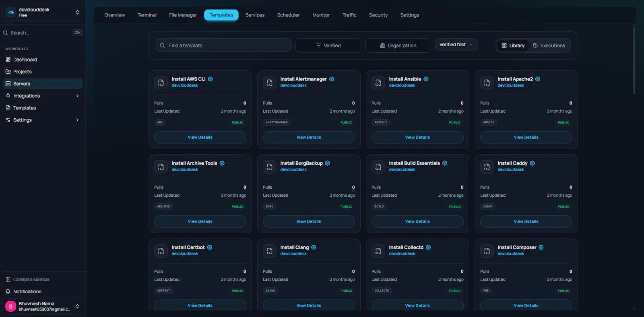Click the page vertical scrollbar
Image resolution: width=644 pixels, height=317 pixels.
[x=634, y=60]
